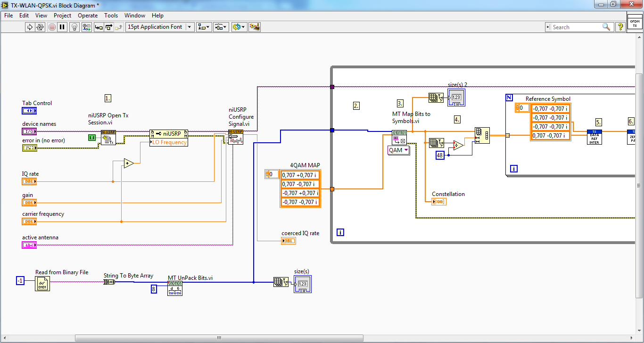The height and width of the screenshot is (343, 644).
Task: Select the Add function node
Action: tap(129, 163)
